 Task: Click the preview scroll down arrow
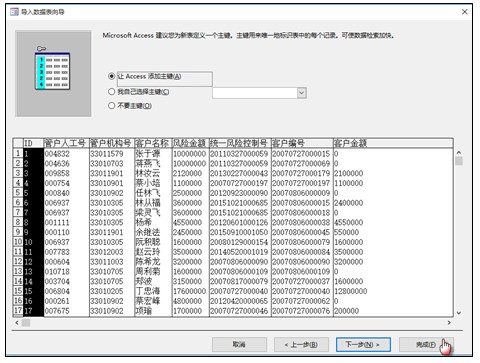tap(459, 313)
